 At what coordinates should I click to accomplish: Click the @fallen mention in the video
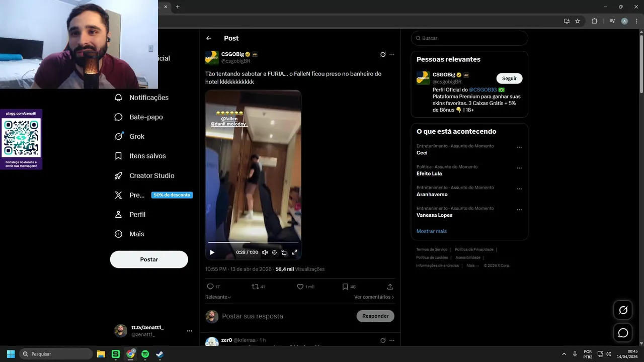[229, 119]
